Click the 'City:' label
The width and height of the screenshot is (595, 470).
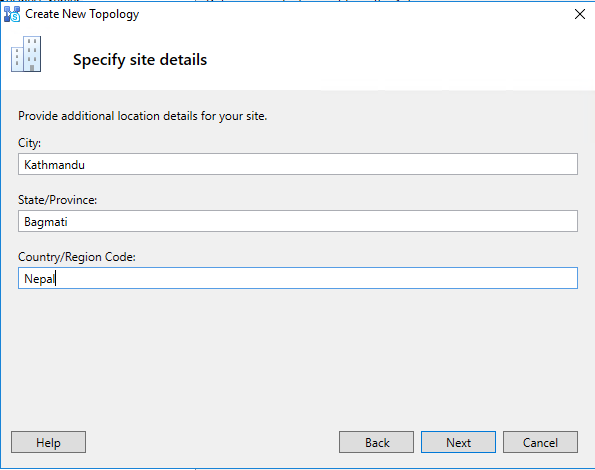[30, 143]
